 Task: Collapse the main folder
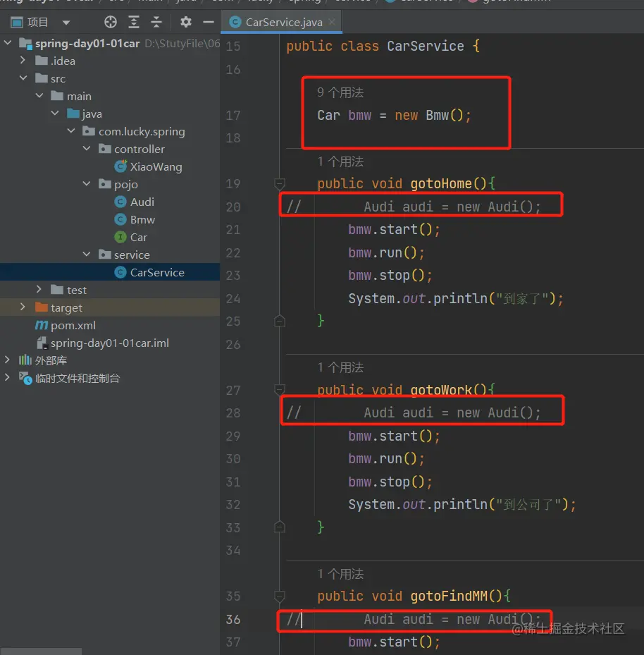point(39,96)
